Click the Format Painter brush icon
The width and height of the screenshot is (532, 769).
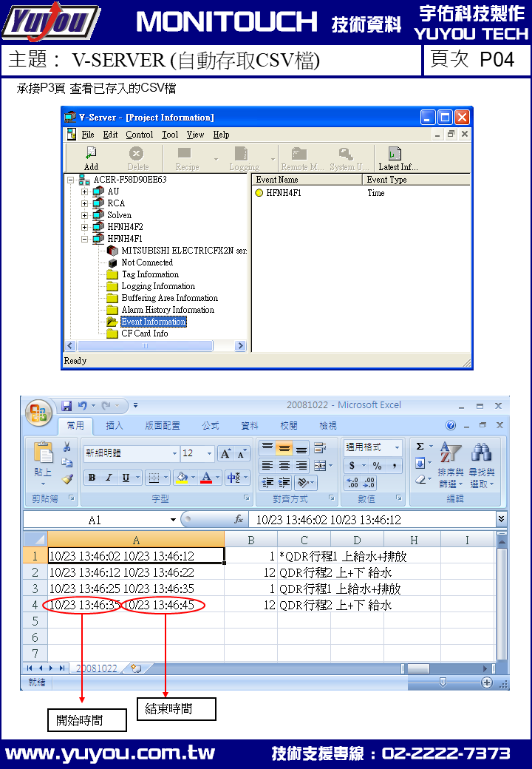(67, 478)
